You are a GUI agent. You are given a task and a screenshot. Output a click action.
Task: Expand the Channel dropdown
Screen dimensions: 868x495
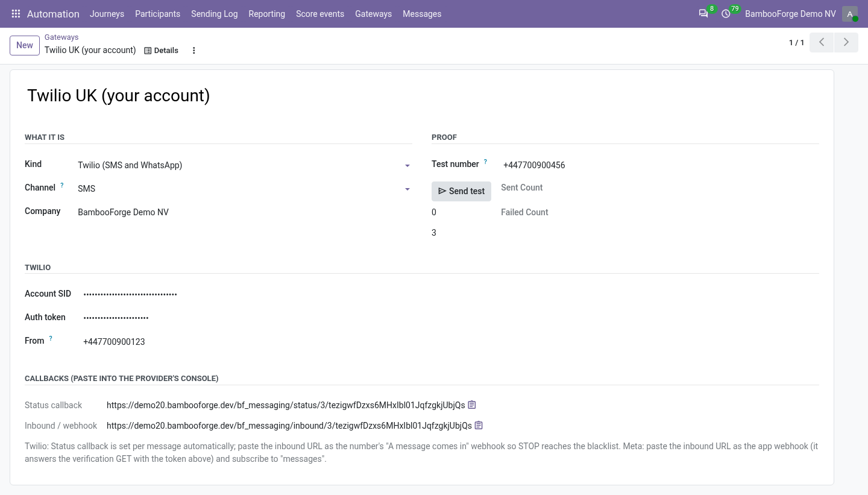[407, 189]
